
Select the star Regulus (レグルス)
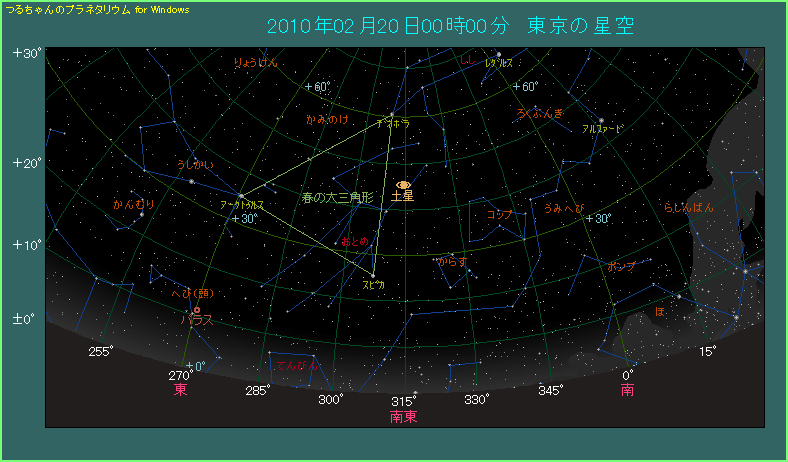click(x=498, y=54)
